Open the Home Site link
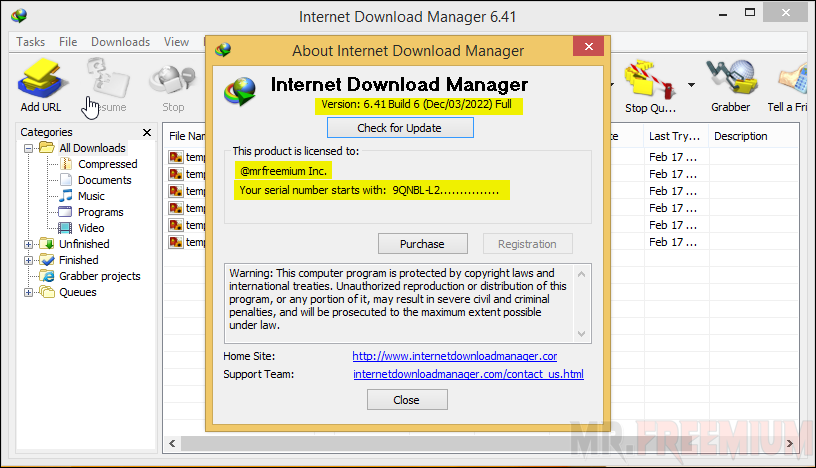The image size is (816, 468). click(455, 356)
